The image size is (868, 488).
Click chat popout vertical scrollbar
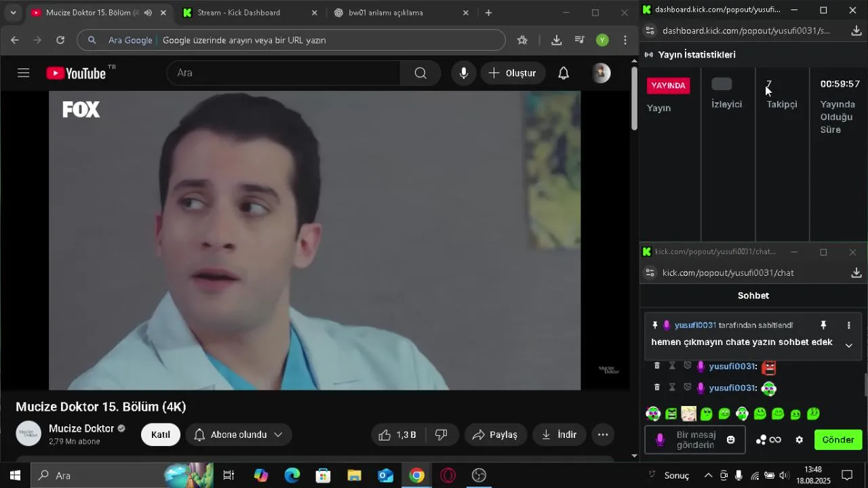pos(865,384)
